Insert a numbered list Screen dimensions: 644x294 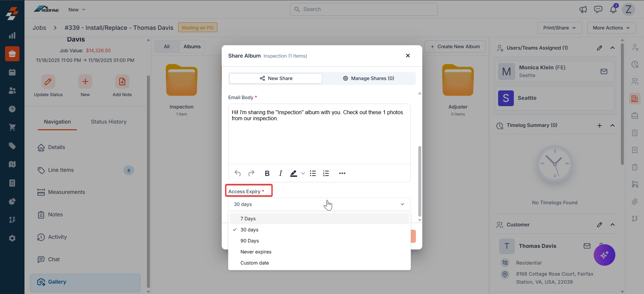pos(326,173)
